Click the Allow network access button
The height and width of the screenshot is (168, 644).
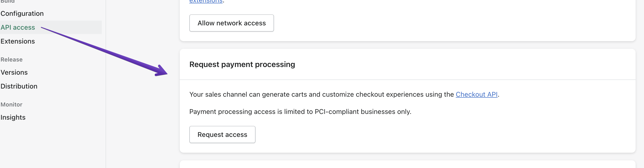point(232,23)
